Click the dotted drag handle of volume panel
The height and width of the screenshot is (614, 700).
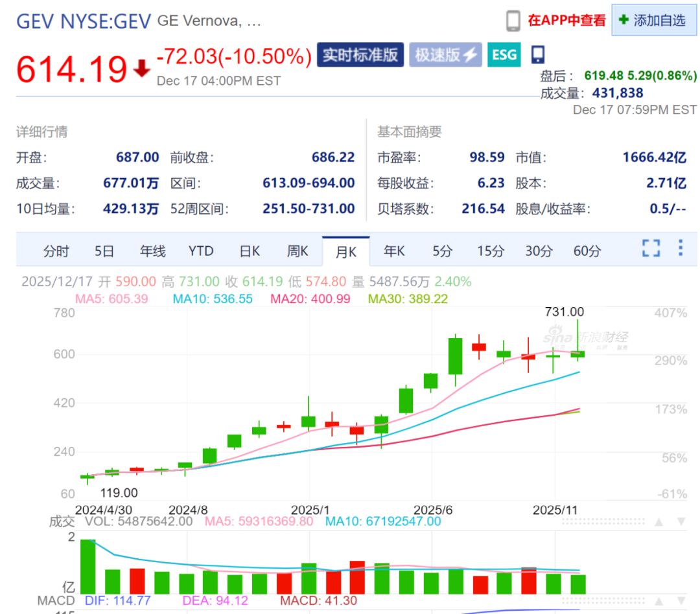[x=603, y=521]
